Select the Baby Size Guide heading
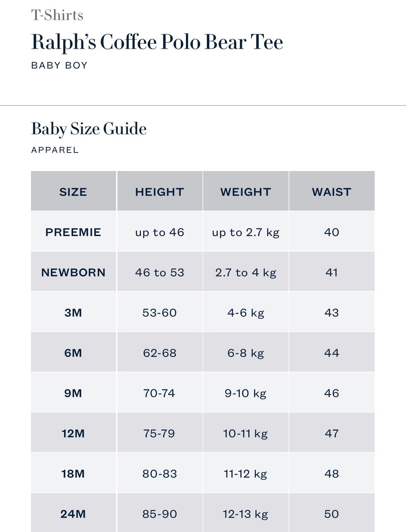Screen dimensions: 406x532 pyautogui.click(x=89, y=129)
